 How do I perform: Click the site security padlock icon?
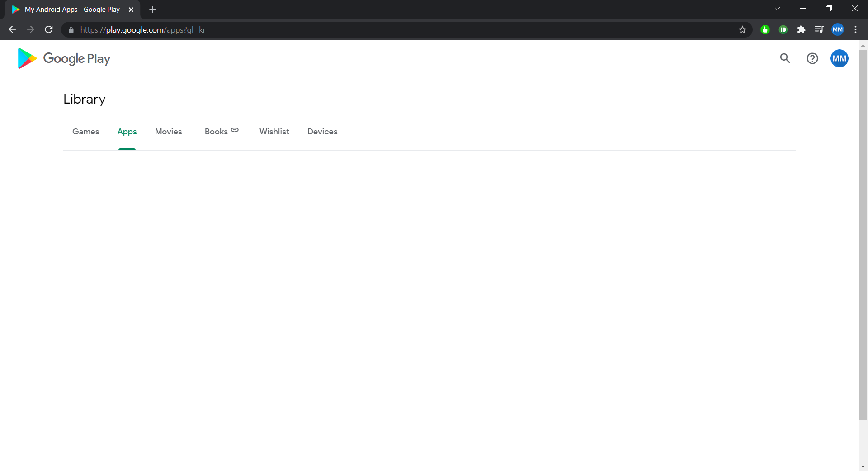coord(71,30)
